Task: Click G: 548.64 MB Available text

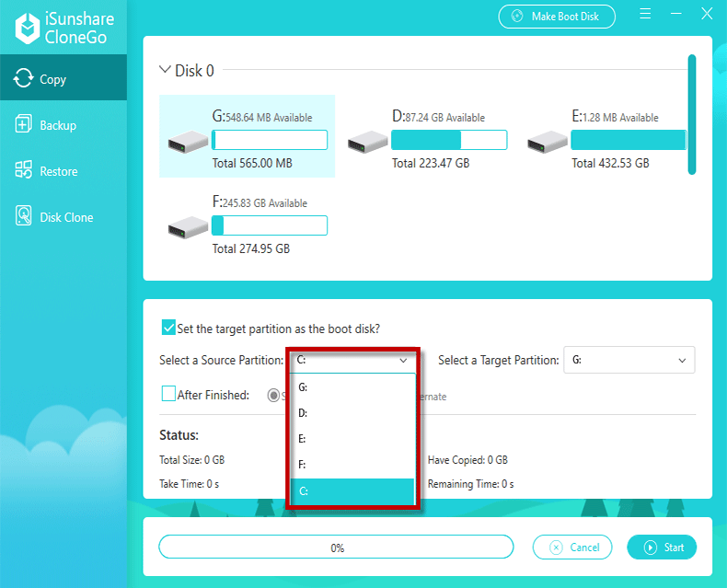Action: (x=262, y=116)
